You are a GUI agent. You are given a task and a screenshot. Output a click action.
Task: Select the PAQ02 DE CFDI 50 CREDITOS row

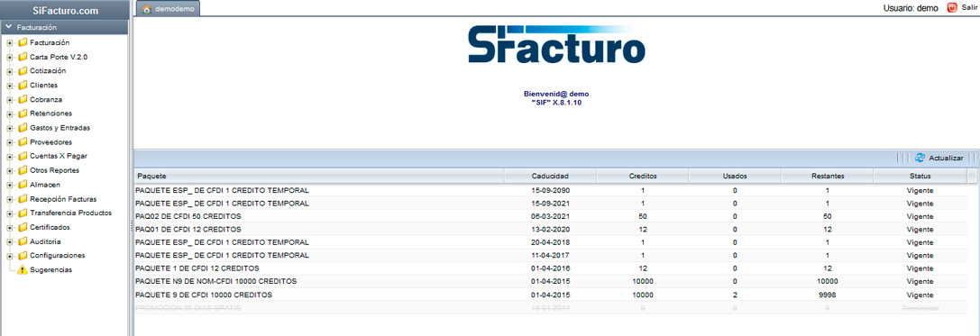click(x=551, y=216)
